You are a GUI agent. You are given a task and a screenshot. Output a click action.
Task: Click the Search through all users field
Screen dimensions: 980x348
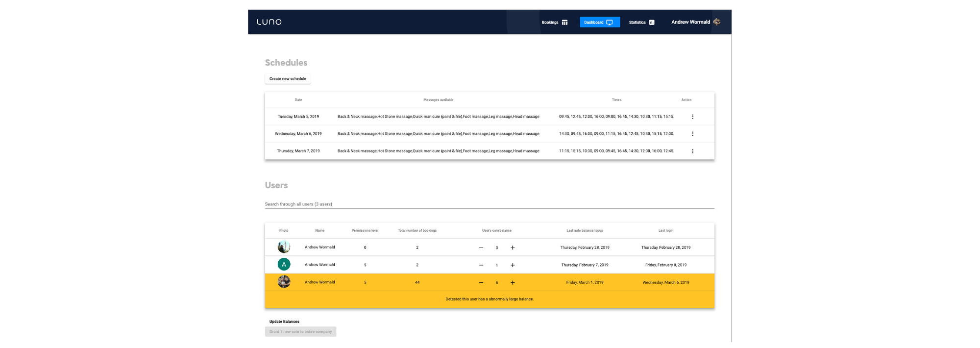pyautogui.click(x=490, y=204)
